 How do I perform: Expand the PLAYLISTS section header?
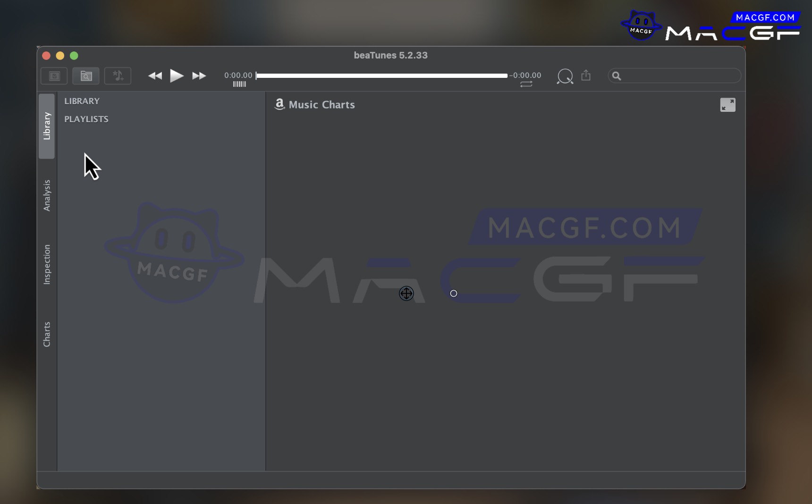86,119
